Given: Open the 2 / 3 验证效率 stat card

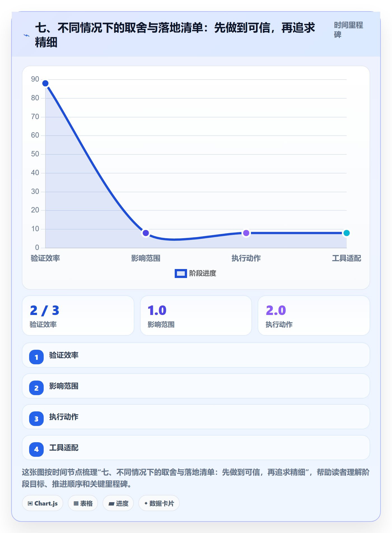Looking at the screenshot, I should pyautogui.click(x=78, y=316).
